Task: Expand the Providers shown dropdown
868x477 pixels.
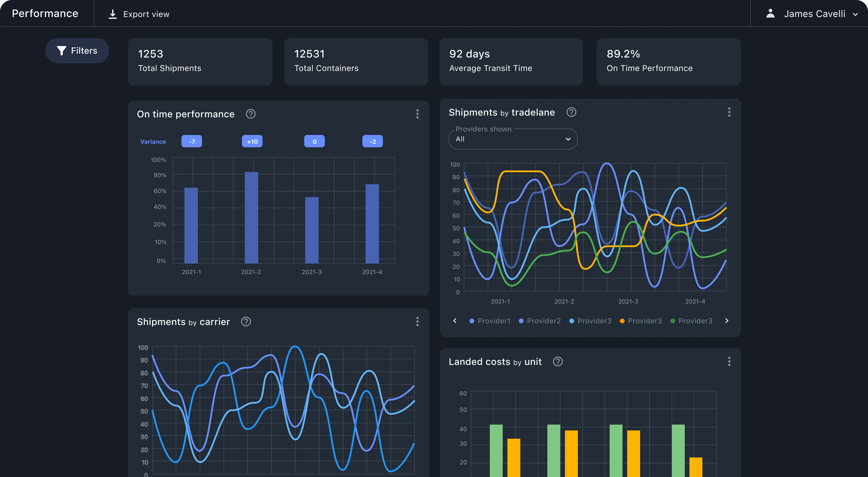Action: pyautogui.click(x=513, y=139)
